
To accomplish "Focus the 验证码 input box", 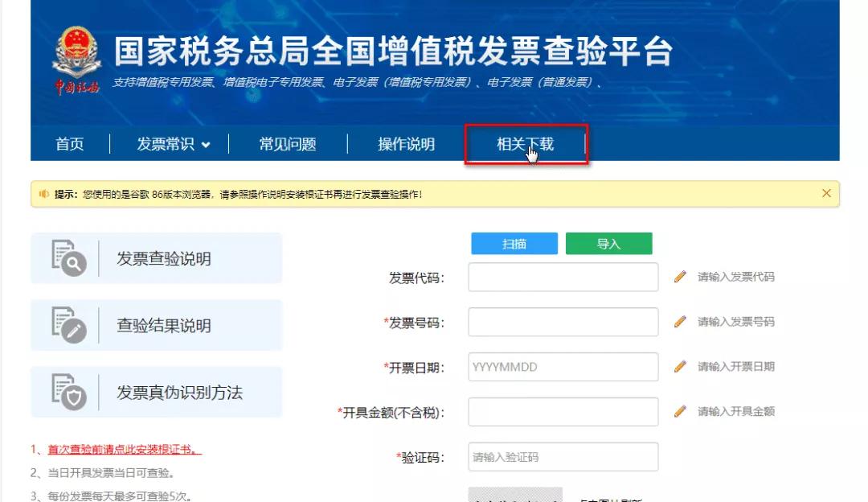I will pyautogui.click(x=563, y=456).
